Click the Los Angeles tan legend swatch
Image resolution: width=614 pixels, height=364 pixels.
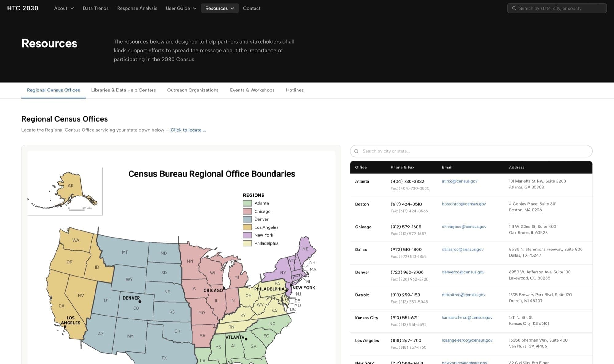247,227
